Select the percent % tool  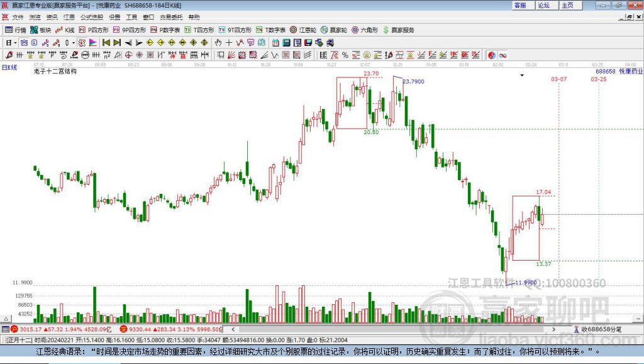tap(345, 55)
